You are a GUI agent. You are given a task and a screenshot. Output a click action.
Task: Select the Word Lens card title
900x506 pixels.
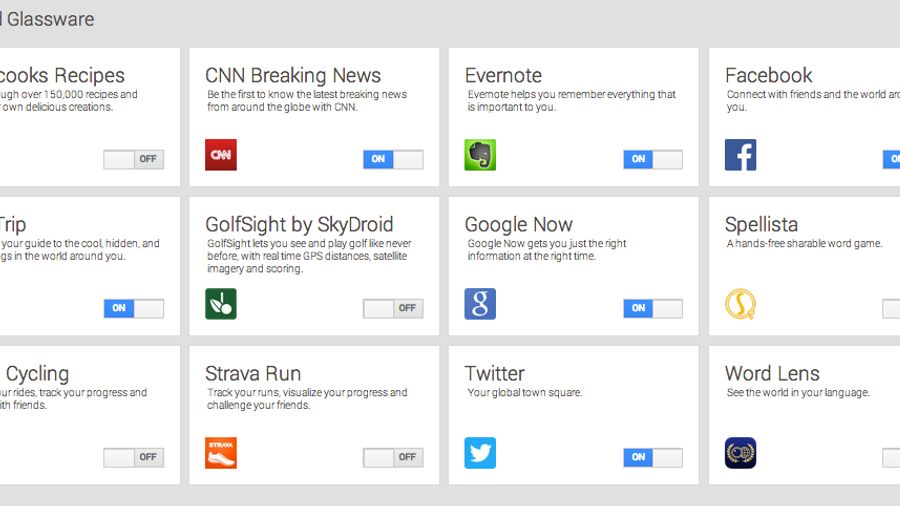pos(772,373)
